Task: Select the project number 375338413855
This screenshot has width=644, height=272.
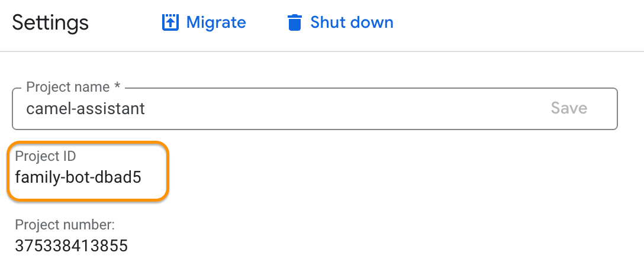Action: coord(71,245)
